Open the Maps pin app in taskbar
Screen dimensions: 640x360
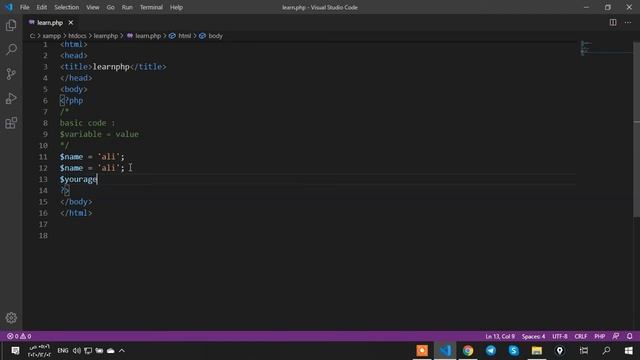point(559,350)
